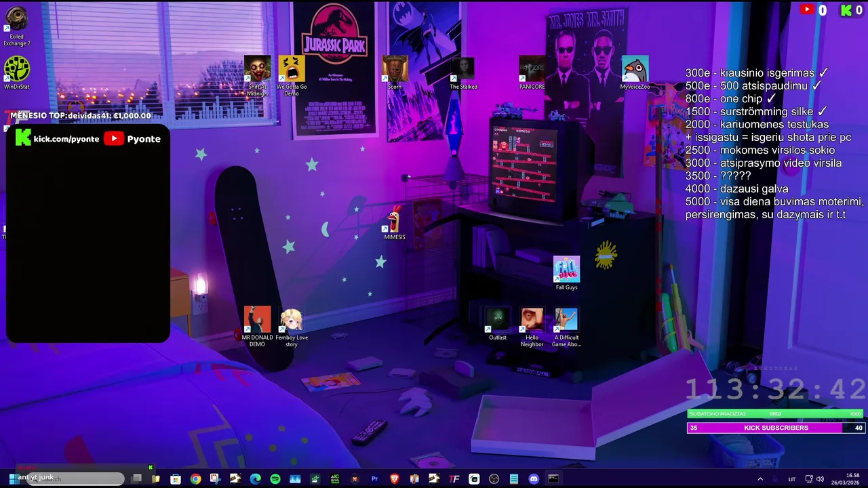Select A Difficult Game About Climbing shortcut
This screenshot has height=488, width=868.
[x=566, y=327]
